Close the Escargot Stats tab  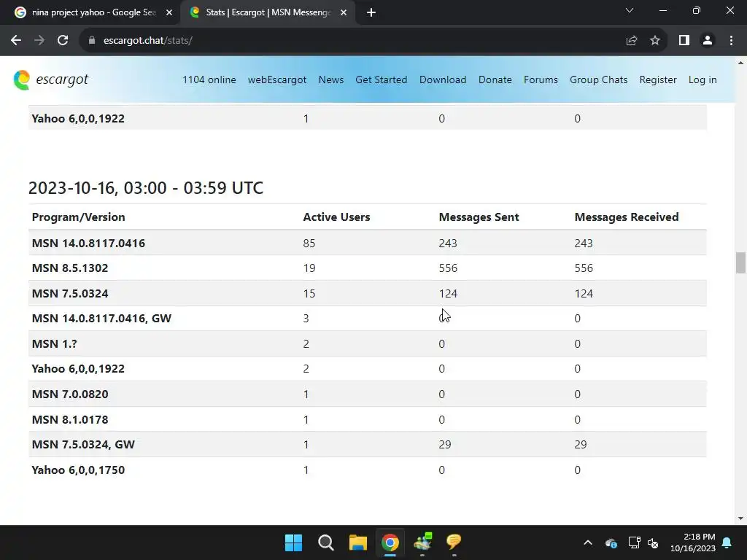344,12
